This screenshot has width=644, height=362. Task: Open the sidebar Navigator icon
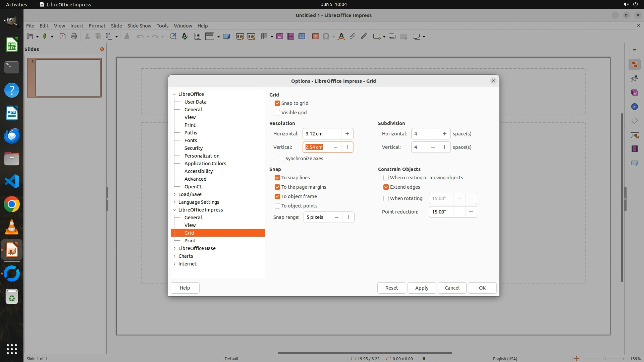[x=634, y=107]
